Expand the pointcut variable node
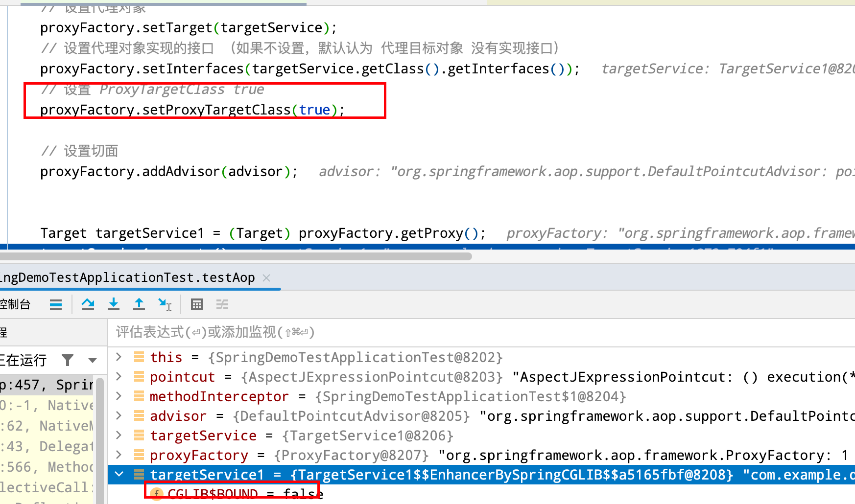Viewport: 855px width, 504px height. pyautogui.click(x=119, y=376)
